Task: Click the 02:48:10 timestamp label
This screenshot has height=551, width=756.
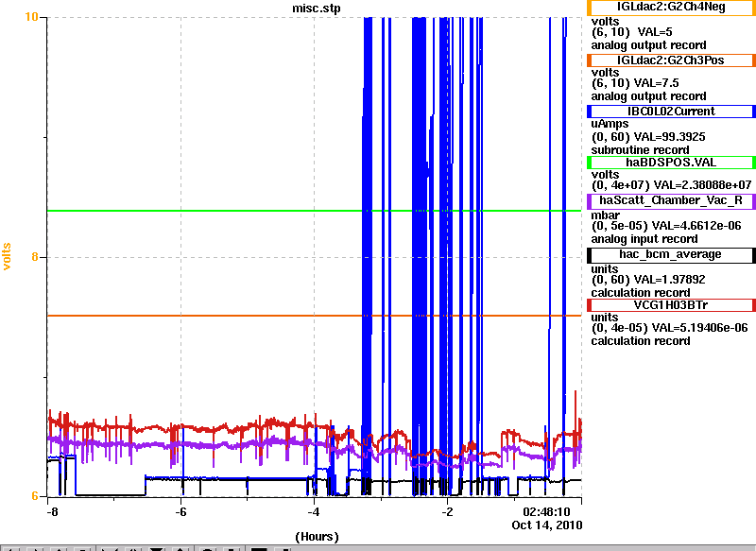Action: pyautogui.click(x=546, y=511)
